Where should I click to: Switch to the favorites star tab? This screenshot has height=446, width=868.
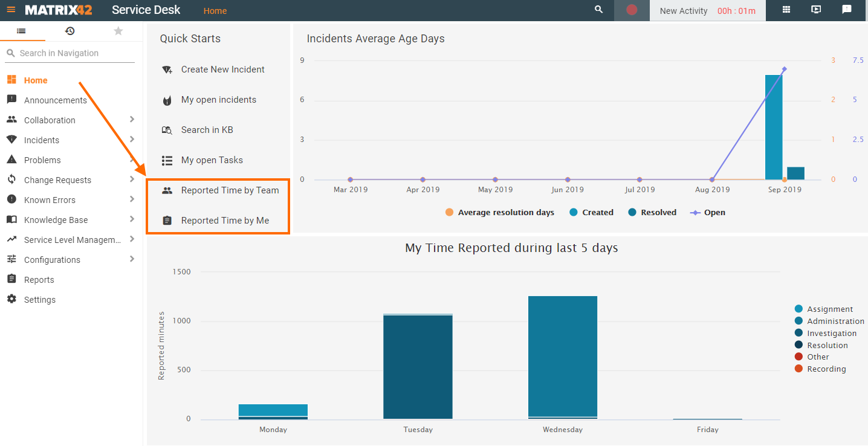pos(118,31)
